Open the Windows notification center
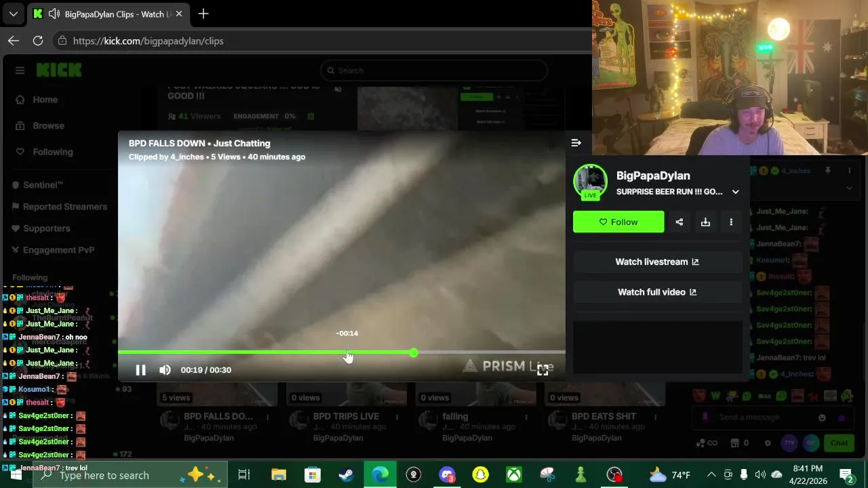The width and height of the screenshot is (868, 488). coord(846,475)
